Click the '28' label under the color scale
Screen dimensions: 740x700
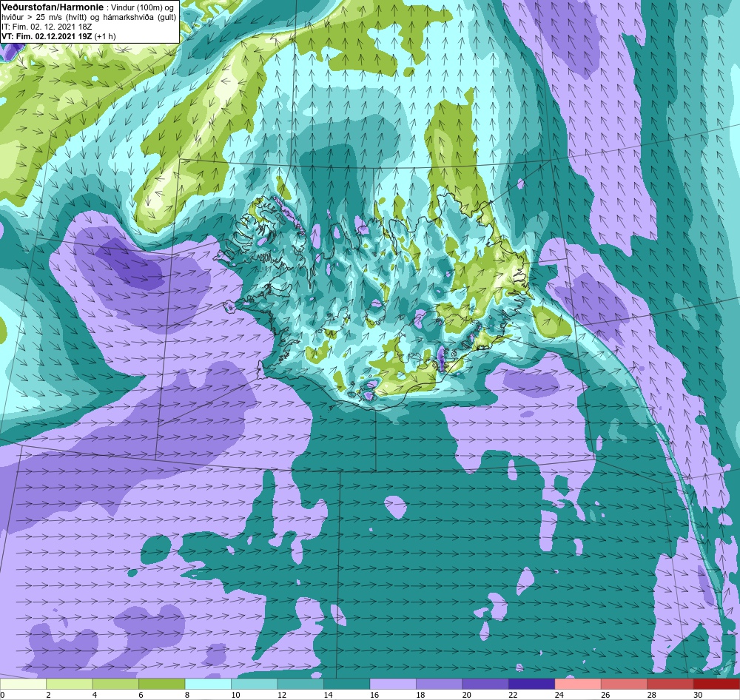pyautogui.click(x=652, y=695)
